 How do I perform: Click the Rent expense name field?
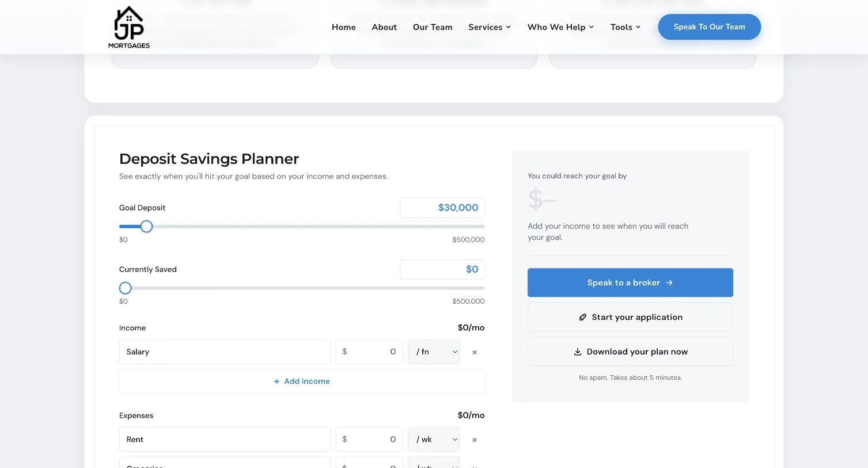(x=225, y=439)
